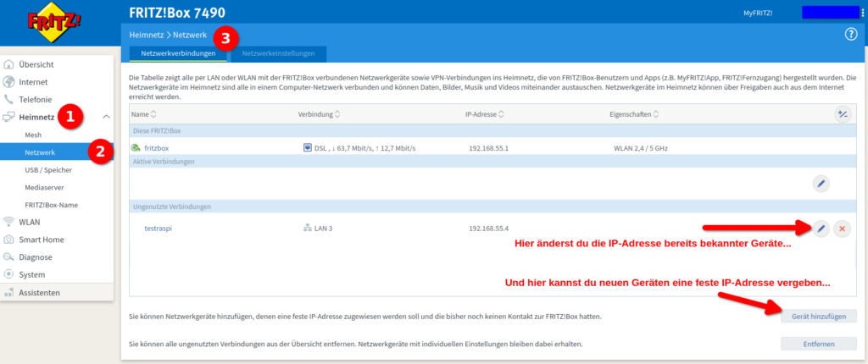Screen dimensions: 868x364
Task: Click Netzwerk in the breadcrumb
Action: (x=190, y=35)
